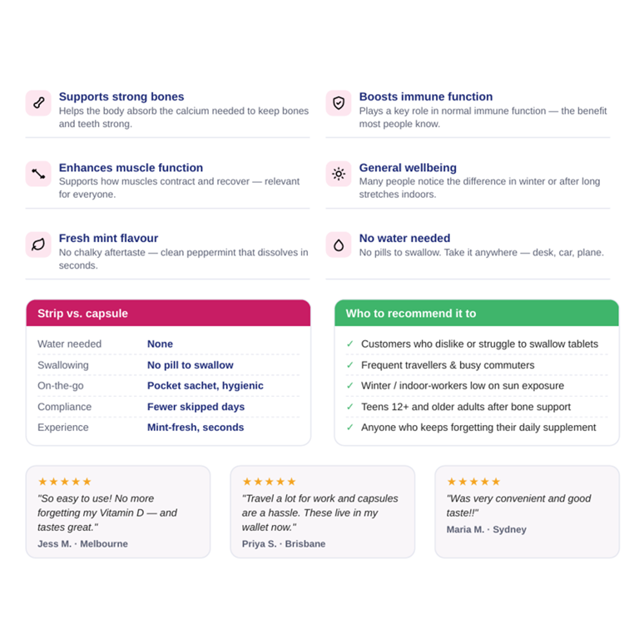Click the water droplet icon for No water needed
This screenshot has height=644, width=644.
coord(339,245)
